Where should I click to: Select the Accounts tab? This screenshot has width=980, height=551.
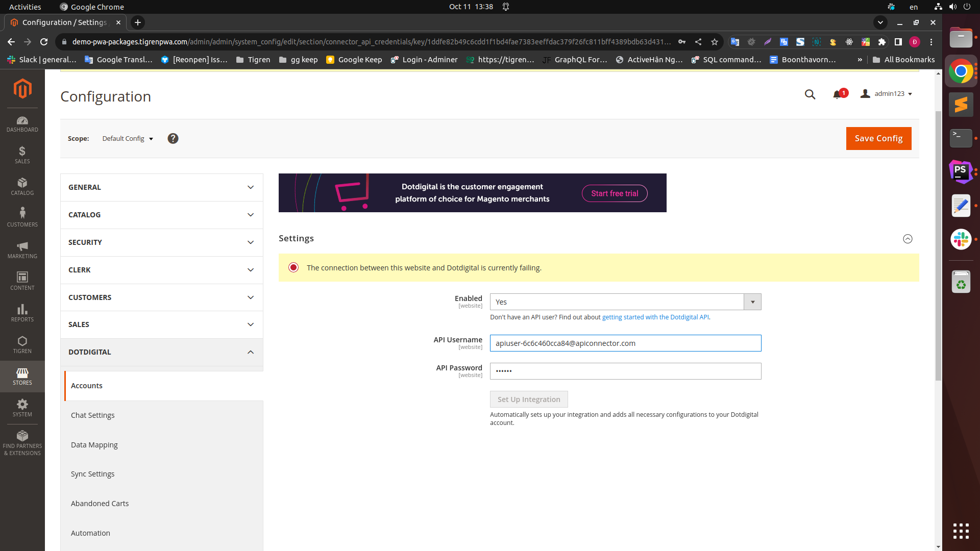(x=163, y=386)
